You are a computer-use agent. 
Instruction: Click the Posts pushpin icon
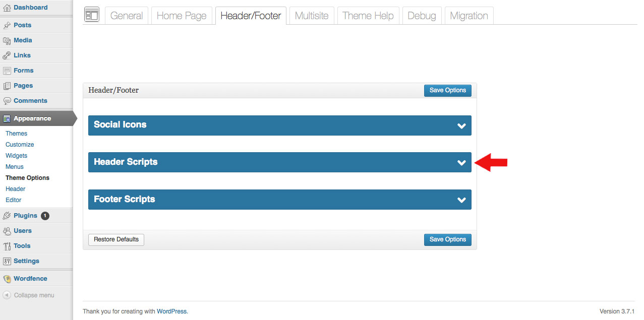7,25
